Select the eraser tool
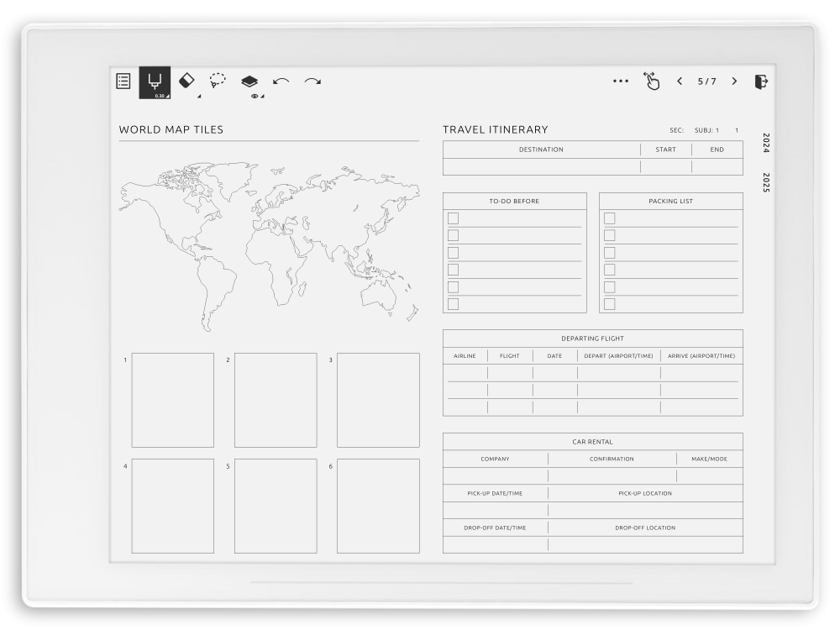 tap(186, 80)
